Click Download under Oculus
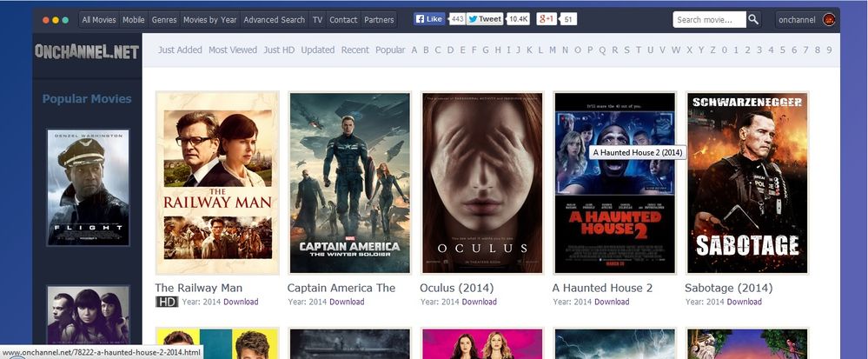The width and height of the screenshot is (868, 359). (x=480, y=302)
